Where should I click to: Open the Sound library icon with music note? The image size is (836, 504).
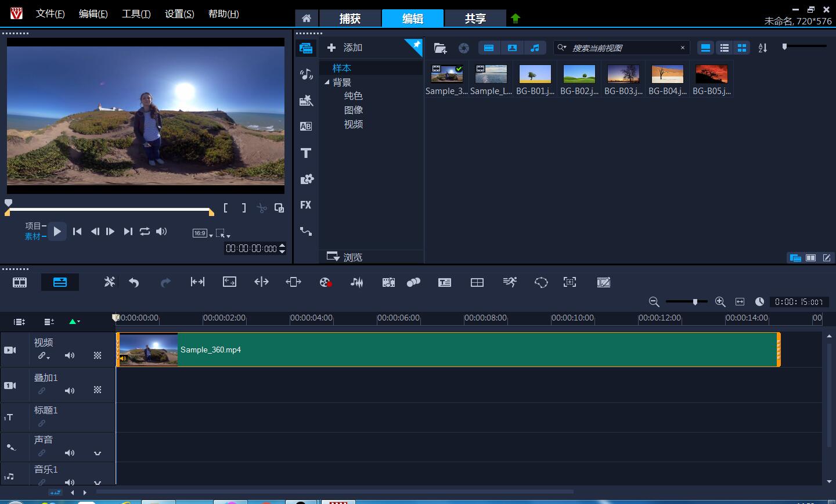click(x=306, y=74)
